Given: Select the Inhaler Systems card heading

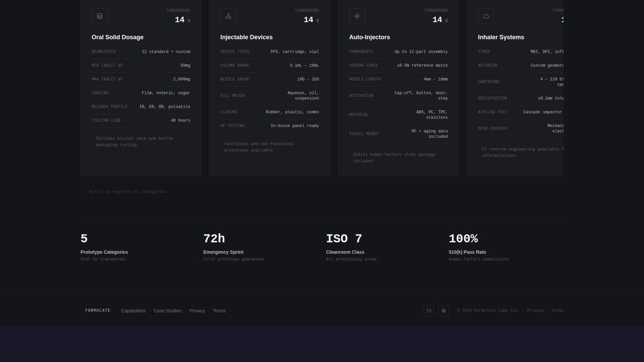Looking at the screenshot, I should click(501, 37).
